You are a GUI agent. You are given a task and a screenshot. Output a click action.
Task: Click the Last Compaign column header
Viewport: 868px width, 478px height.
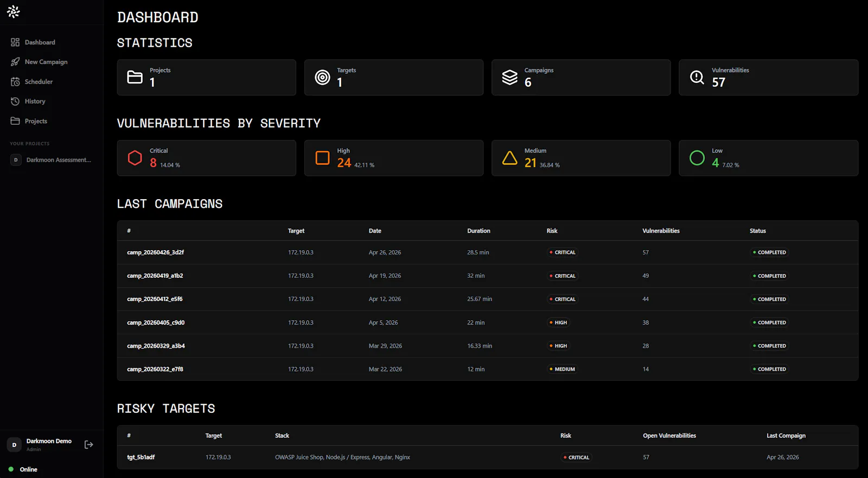786,436
